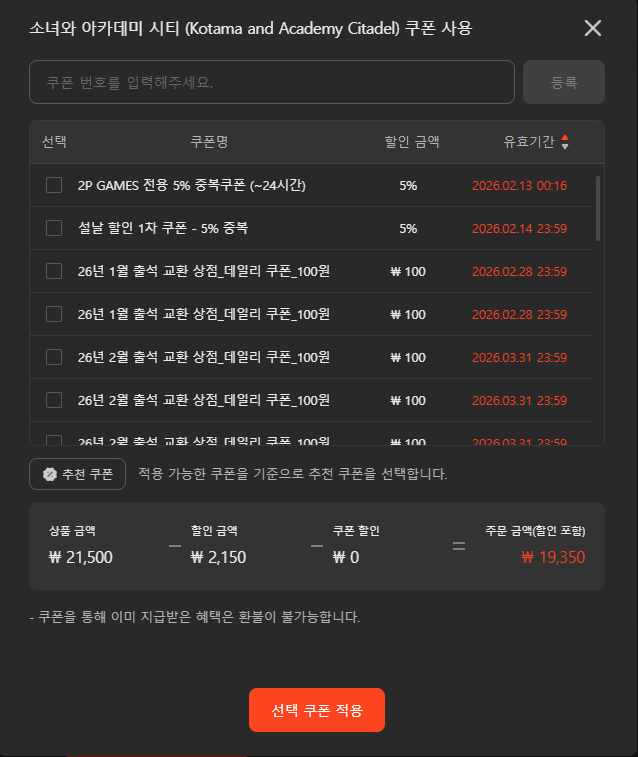Close the coupon dialog with the X icon
The width and height of the screenshot is (638, 757).
593,28
